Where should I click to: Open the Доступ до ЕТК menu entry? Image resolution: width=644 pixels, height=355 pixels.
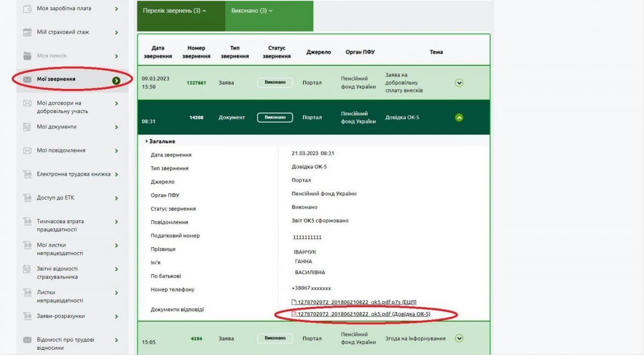[28, 198]
